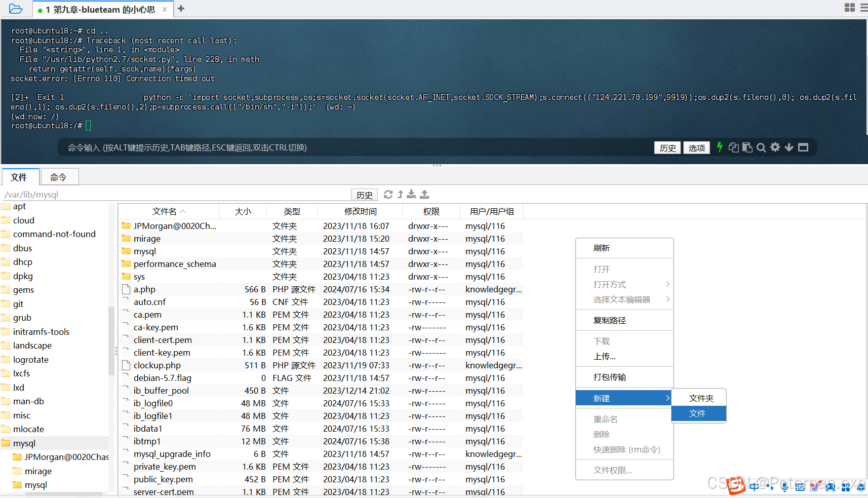Choose 复制路径 in the context menu
This screenshot has height=498, width=868.
point(624,321)
